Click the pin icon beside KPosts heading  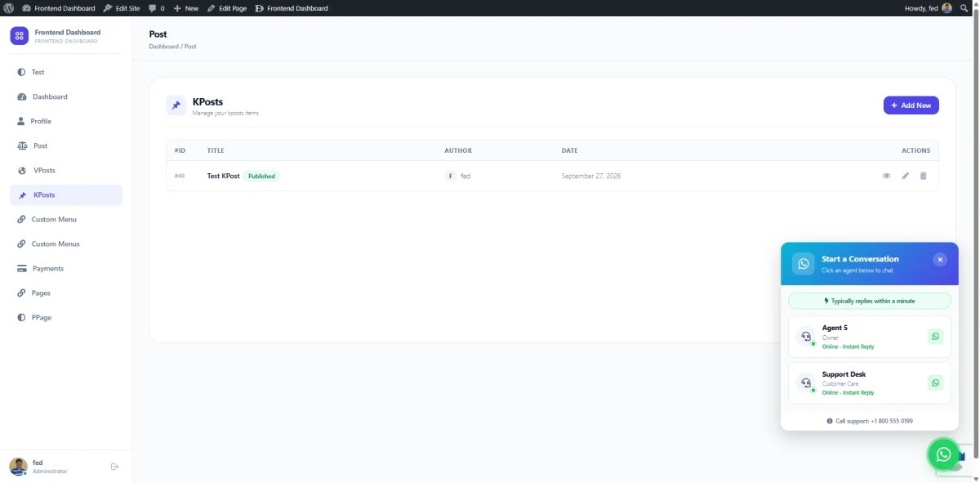click(176, 105)
